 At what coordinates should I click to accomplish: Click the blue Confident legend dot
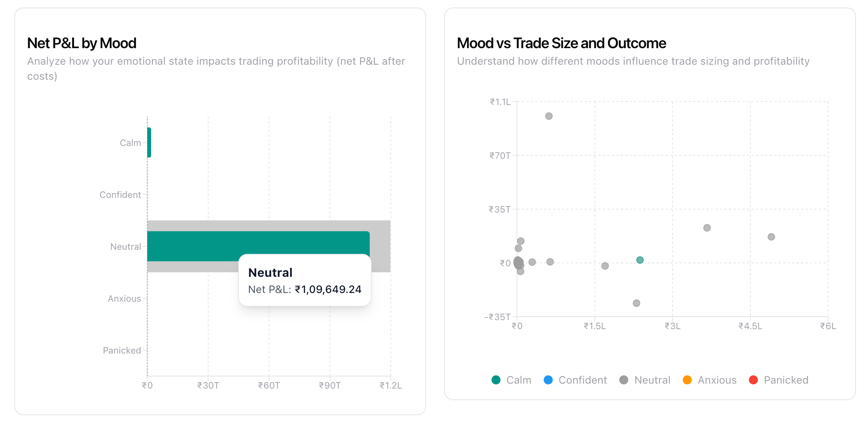(548, 380)
